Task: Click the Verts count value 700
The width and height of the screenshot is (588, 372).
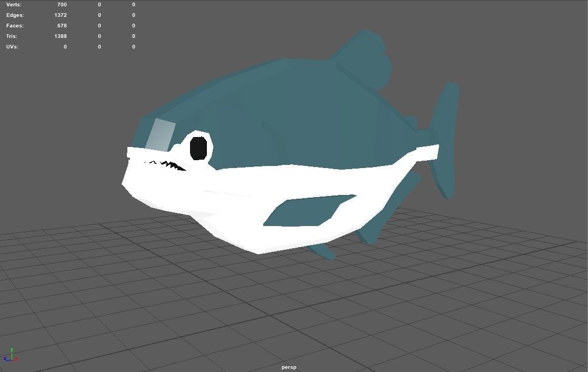Action: (62, 5)
